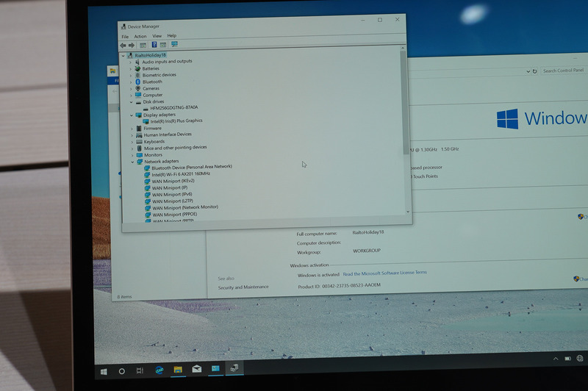Click the Forward arrow in Device Manager toolbar
Image resolution: width=588 pixels, height=391 pixels.
(132, 46)
